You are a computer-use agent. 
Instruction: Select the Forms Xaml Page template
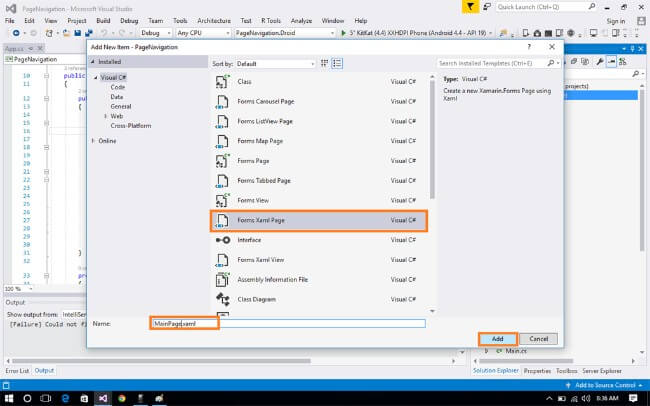pos(319,221)
